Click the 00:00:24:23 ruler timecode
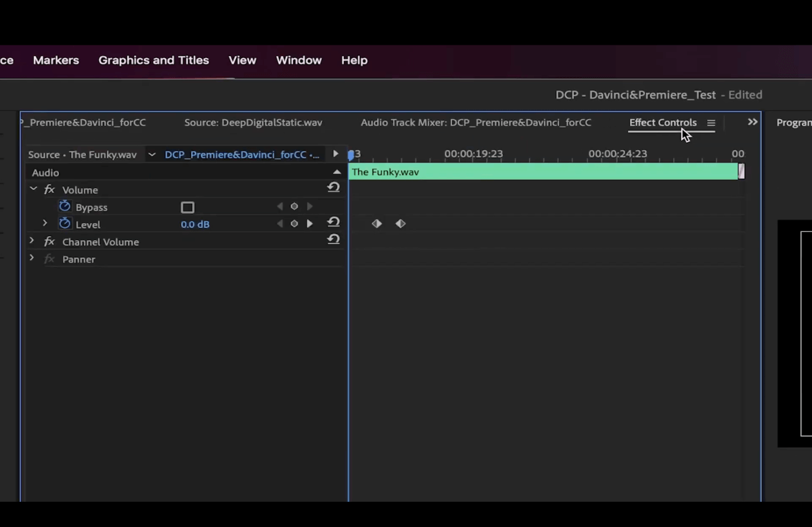This screenshot has height=527, width=812. tap(618, 154)
